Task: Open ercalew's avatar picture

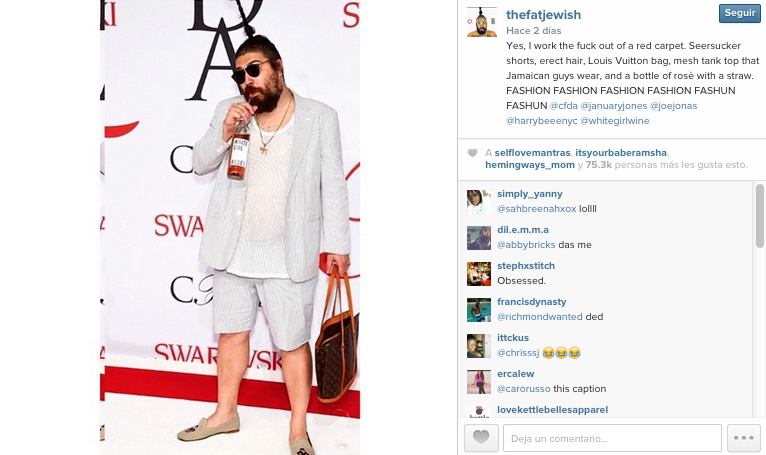Action: point(479,382)
